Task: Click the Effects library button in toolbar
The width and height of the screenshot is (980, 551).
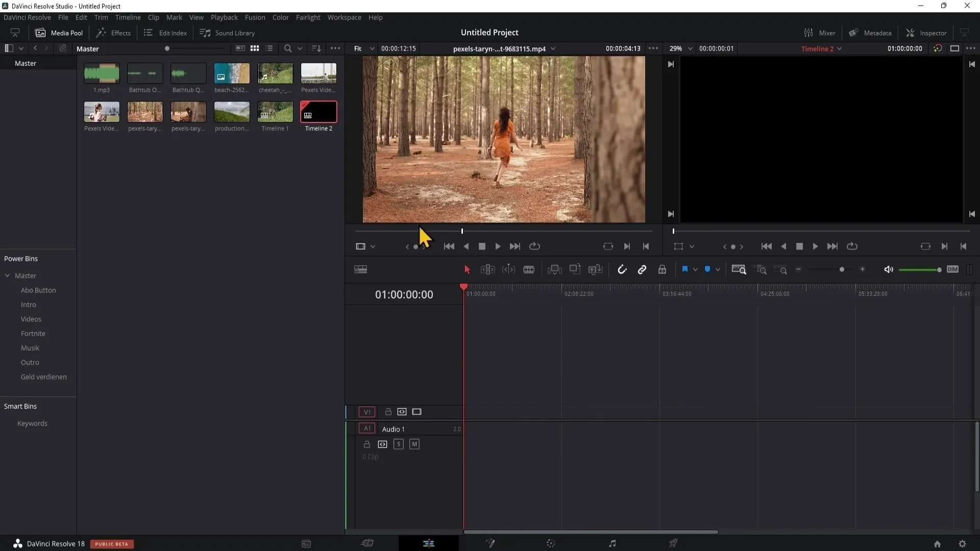Action: tap(113, 32)
